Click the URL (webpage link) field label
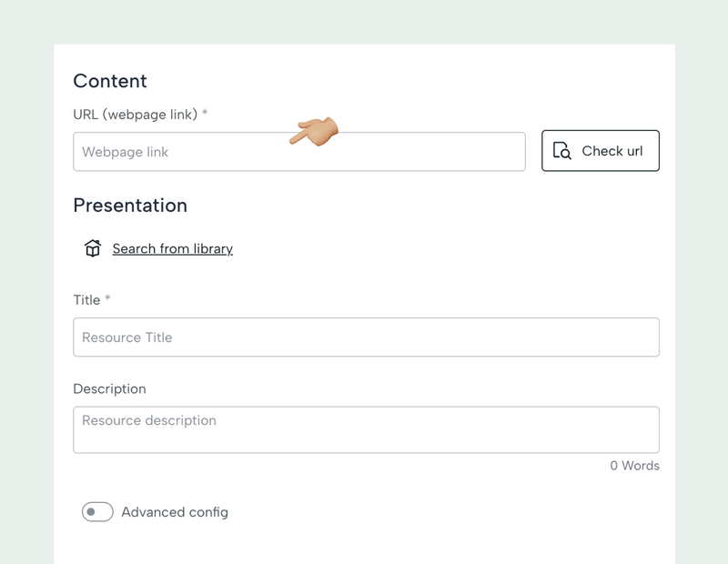 [x=135, y=114]
